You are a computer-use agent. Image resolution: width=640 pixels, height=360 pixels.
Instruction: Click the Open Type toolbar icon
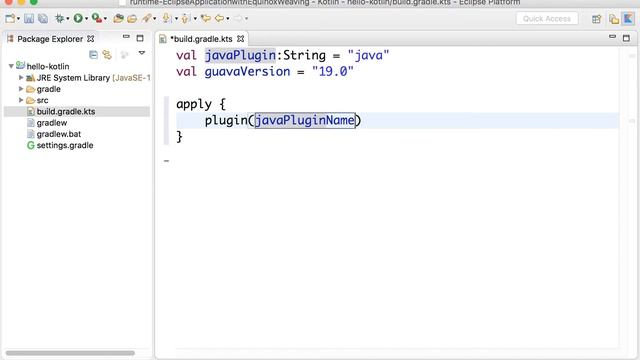tap(118, 18)
